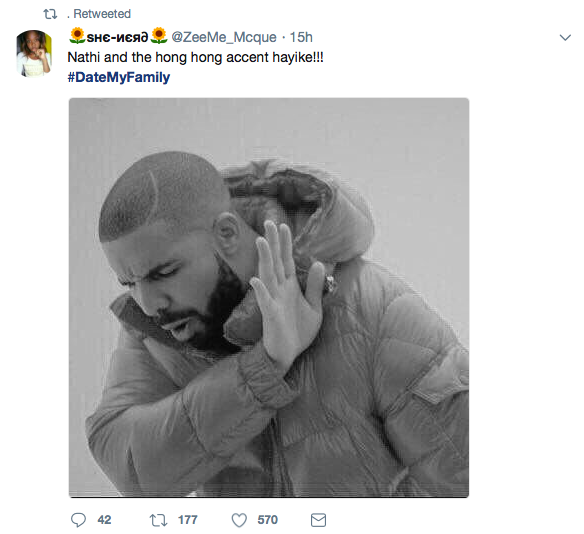Click the 570 likes count
Image resolution: width=584 pixels, height=534 pixels.
267,520
